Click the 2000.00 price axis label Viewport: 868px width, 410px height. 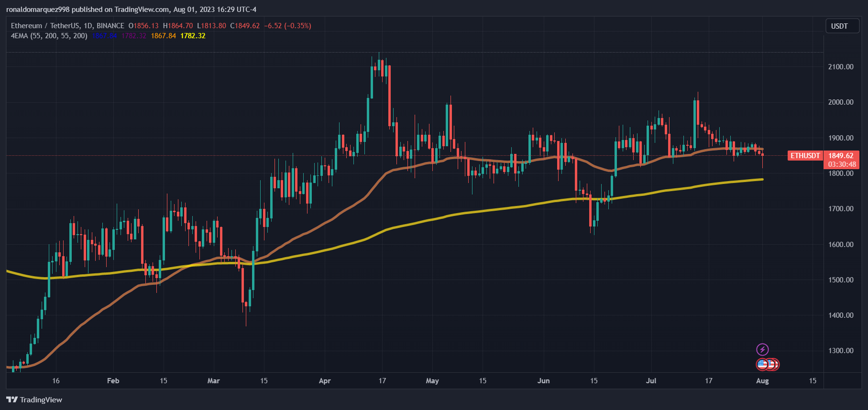tap(841, 102)
